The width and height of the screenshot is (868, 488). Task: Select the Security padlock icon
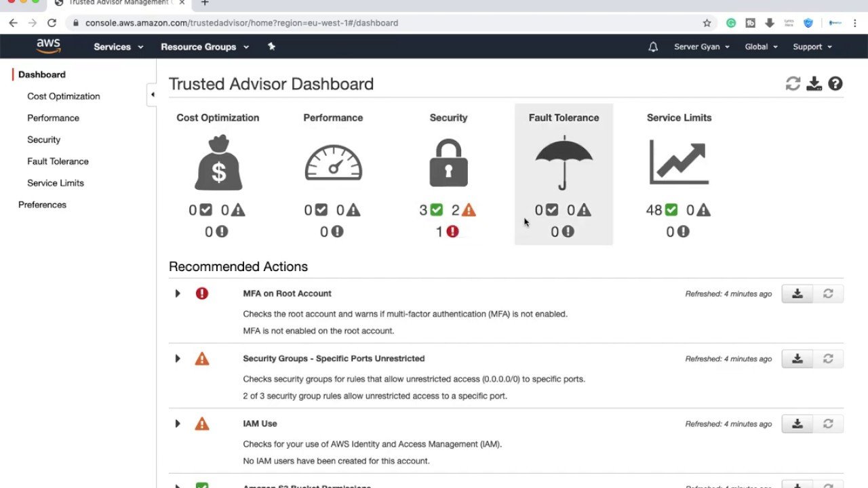tap(448, 163)
